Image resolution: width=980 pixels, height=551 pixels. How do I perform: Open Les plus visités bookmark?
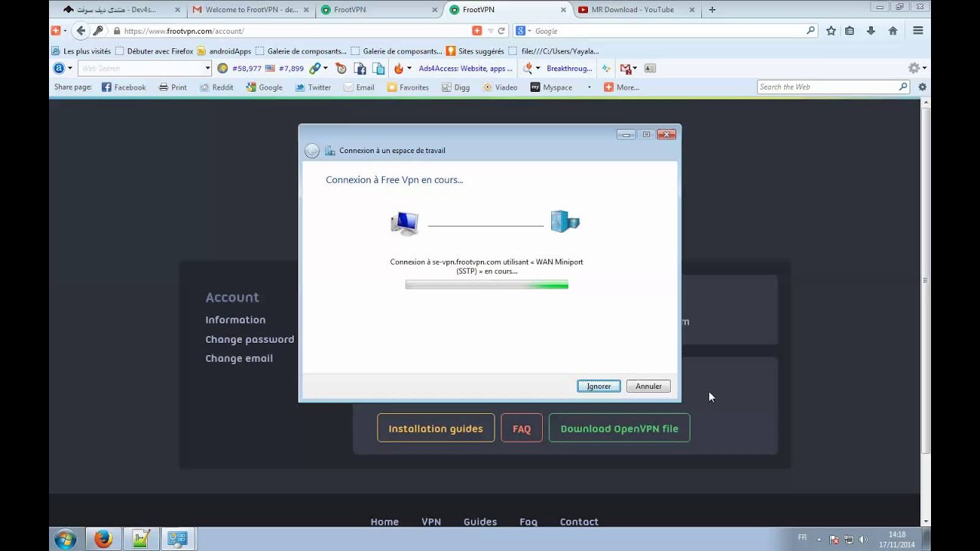pyautogui.click(x=81, y=51)
